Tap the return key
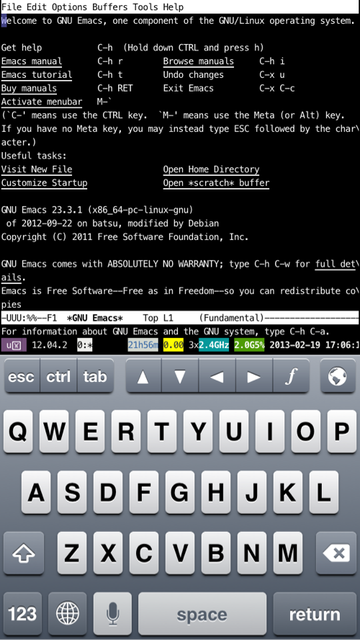This screenshot has width=360, height=640. click(314, 613)
